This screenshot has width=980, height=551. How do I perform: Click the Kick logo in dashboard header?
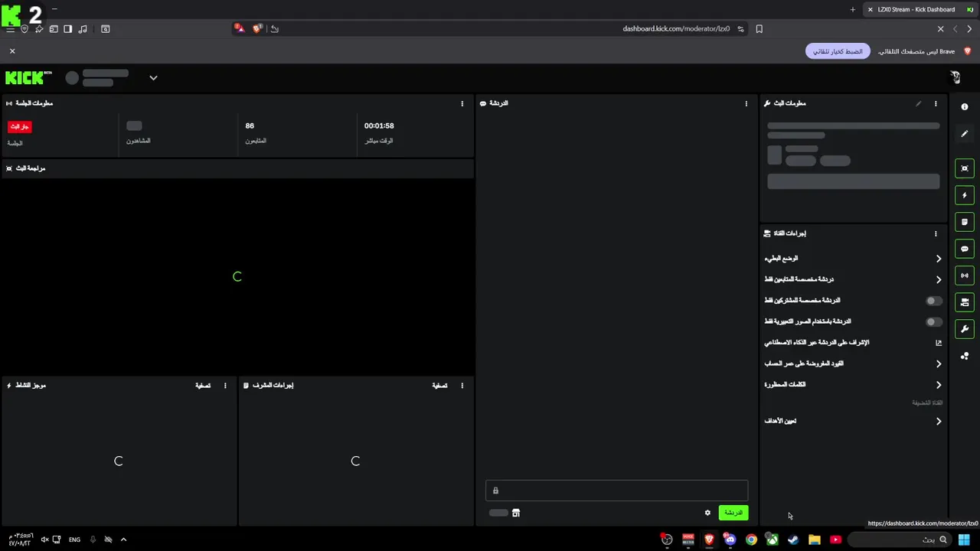click(28, 77)
